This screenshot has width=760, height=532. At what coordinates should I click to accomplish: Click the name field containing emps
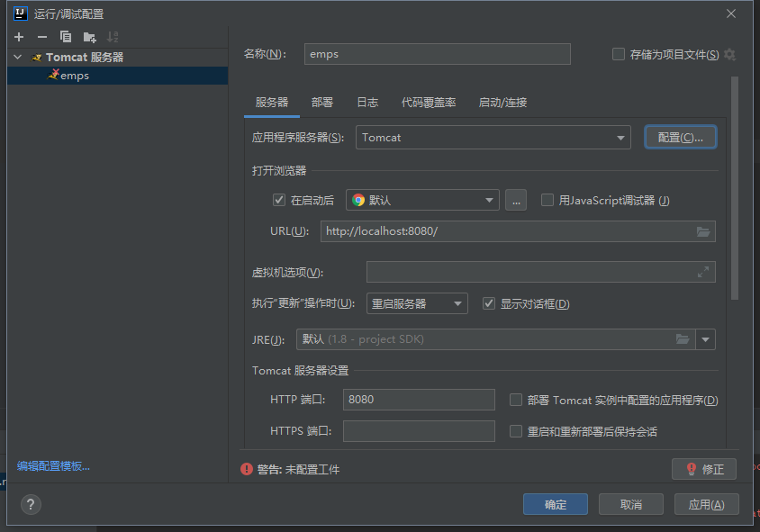click(438, 54)
